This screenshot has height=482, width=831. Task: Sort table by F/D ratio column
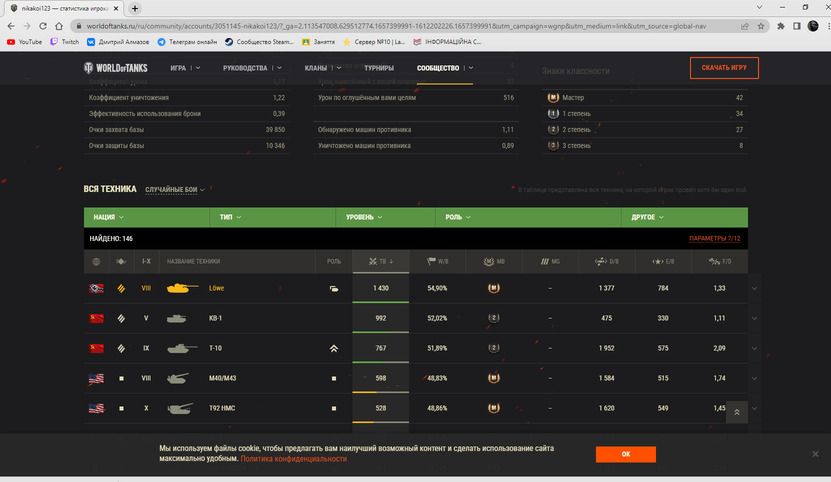point(720,261)
